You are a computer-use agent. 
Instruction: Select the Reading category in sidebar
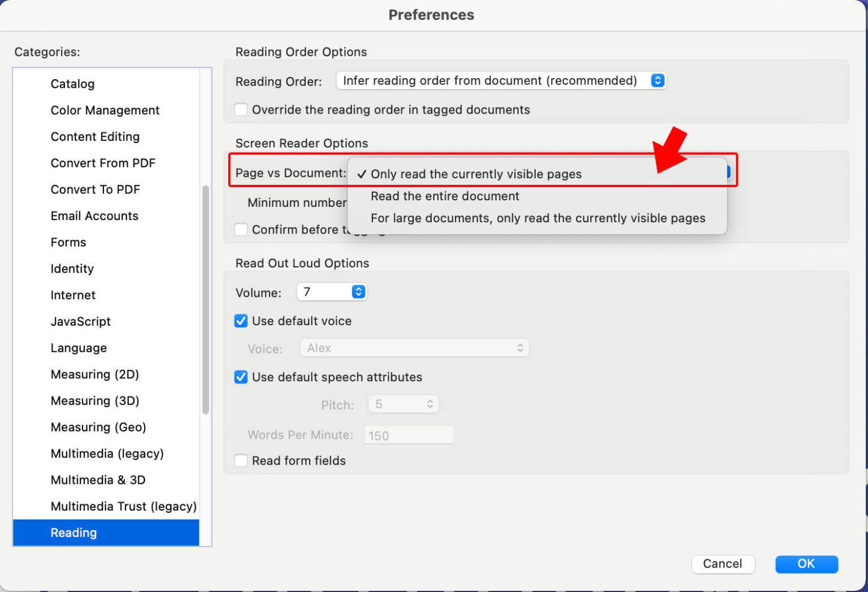tap(73, 532)
